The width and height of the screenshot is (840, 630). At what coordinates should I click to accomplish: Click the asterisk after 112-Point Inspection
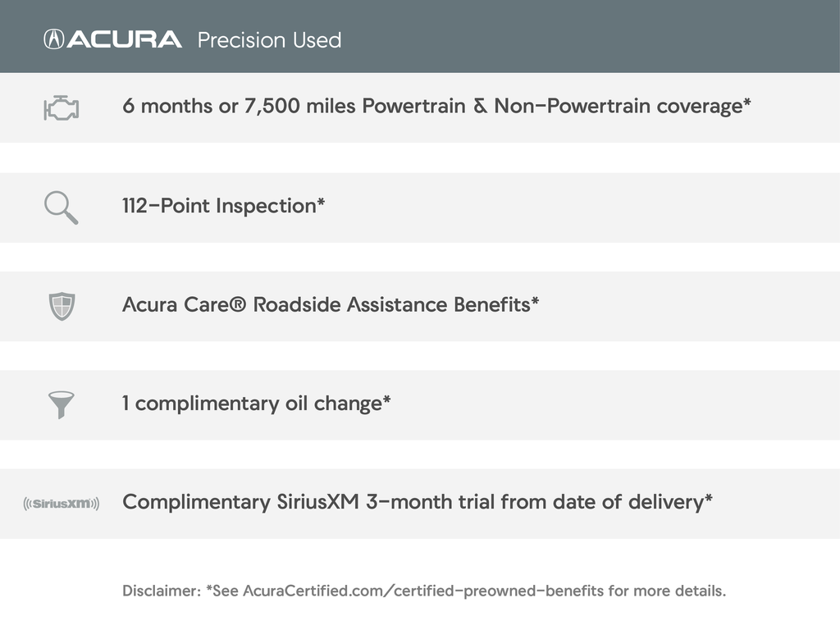pyautogui.click(x=321, y=203)
